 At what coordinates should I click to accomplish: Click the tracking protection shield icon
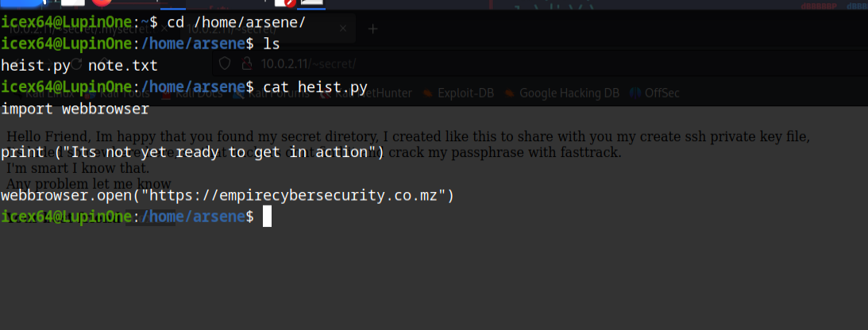[x=225, y=64]
